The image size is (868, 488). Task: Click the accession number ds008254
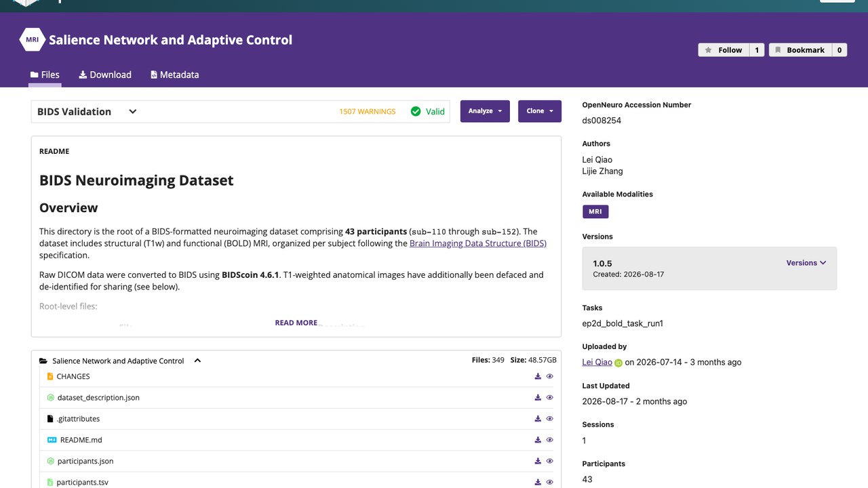[601, 121]
